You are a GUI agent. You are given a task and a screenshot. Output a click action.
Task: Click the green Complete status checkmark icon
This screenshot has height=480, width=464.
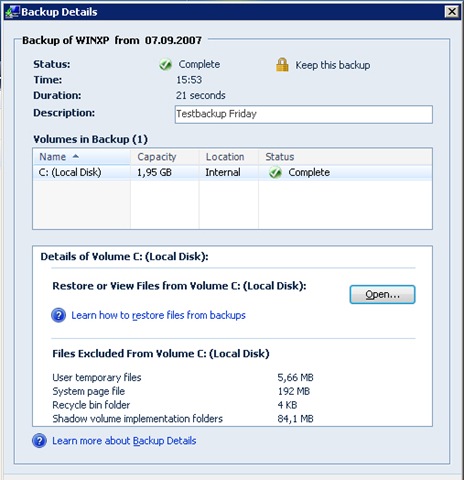pos(165,64)
